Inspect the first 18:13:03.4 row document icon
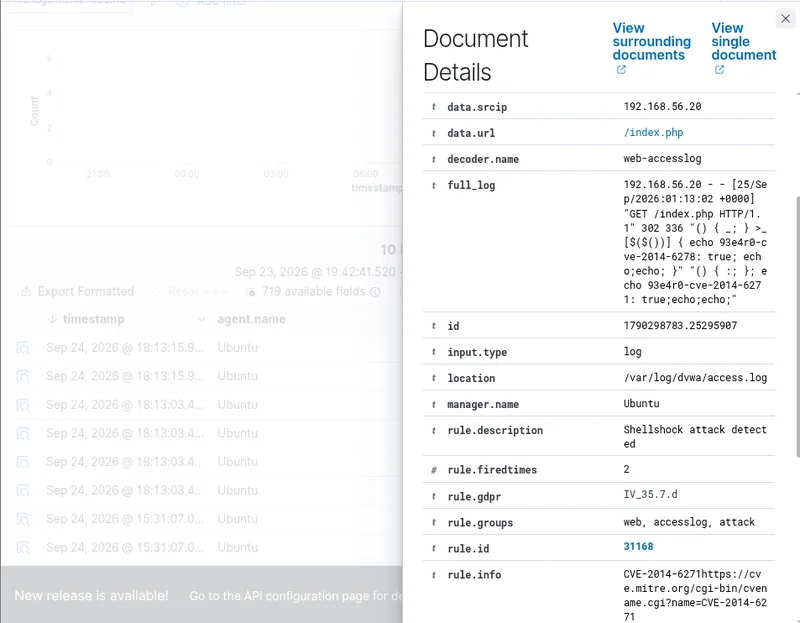The image size is (800, 623). point(23,405)
